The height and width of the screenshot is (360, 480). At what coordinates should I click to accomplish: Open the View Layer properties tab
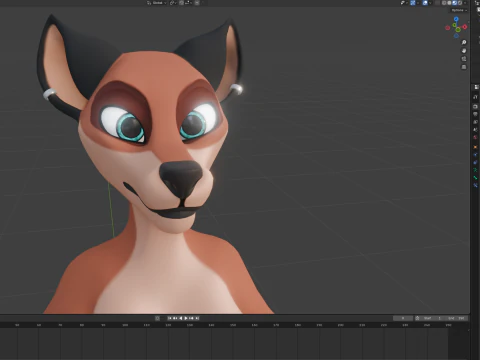coord(475,122)
